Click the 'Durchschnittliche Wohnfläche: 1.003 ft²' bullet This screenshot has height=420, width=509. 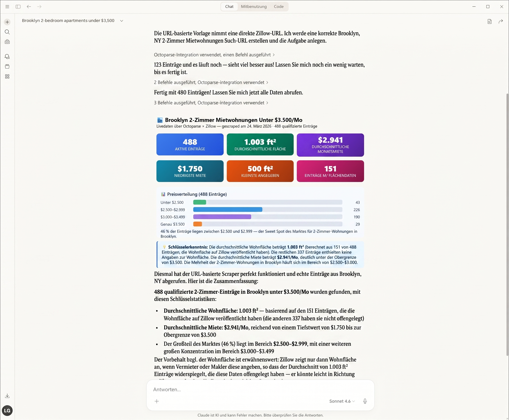tap(264, 315)
